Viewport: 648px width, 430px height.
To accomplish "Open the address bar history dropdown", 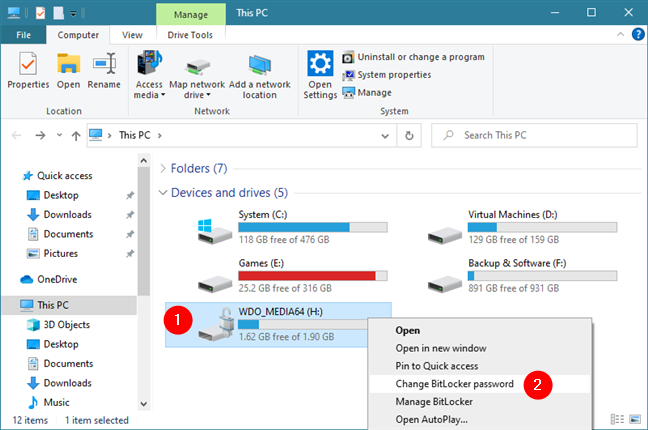I will click(385, 136).
